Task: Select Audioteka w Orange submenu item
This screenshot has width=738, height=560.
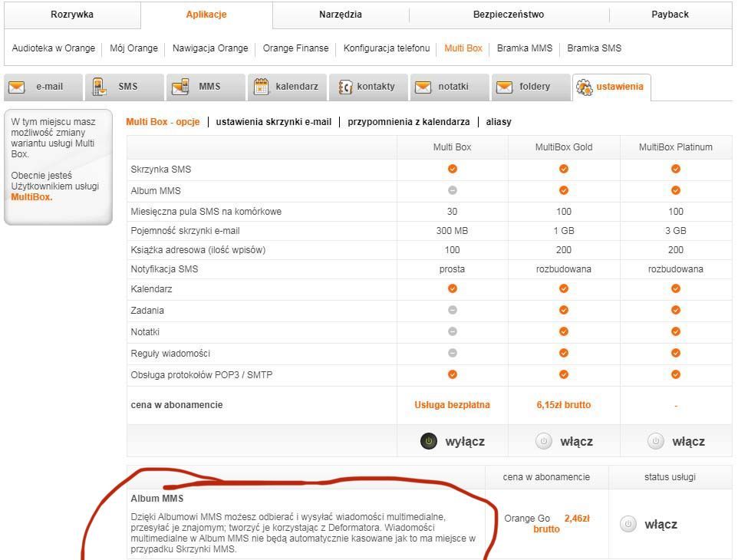Action: pos(54,48)
